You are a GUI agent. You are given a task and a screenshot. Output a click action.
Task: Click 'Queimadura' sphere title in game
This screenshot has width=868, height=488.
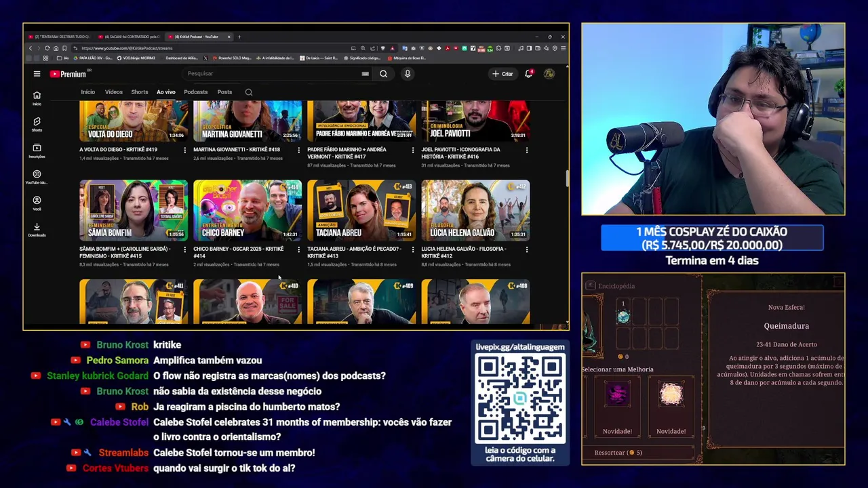786,326
